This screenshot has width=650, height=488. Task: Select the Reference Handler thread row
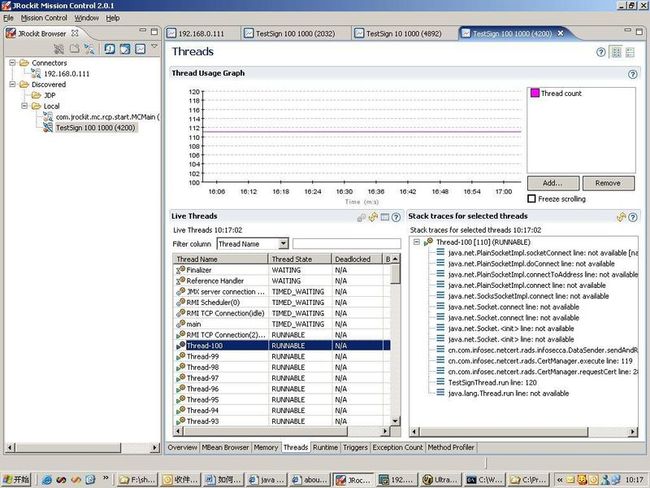click(x=282, y=281)
